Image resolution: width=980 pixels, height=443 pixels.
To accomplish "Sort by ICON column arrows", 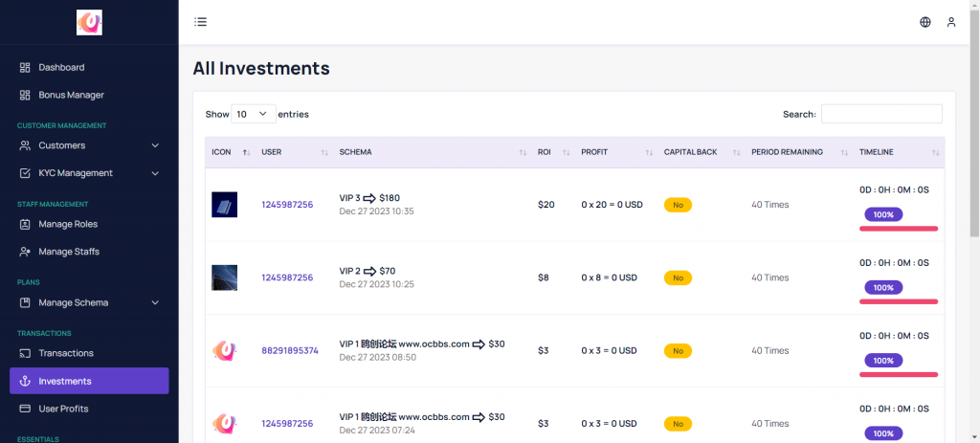I will [x=246, y=152].
